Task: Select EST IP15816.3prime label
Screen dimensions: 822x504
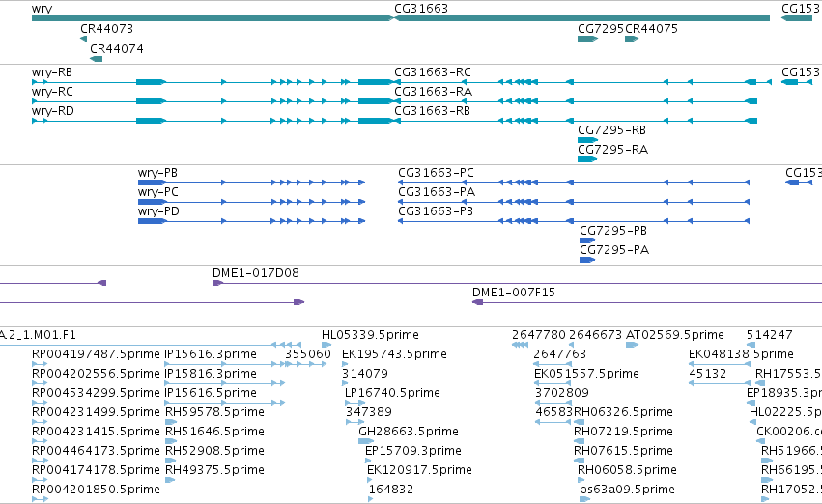Action: [x=211, y=374]
